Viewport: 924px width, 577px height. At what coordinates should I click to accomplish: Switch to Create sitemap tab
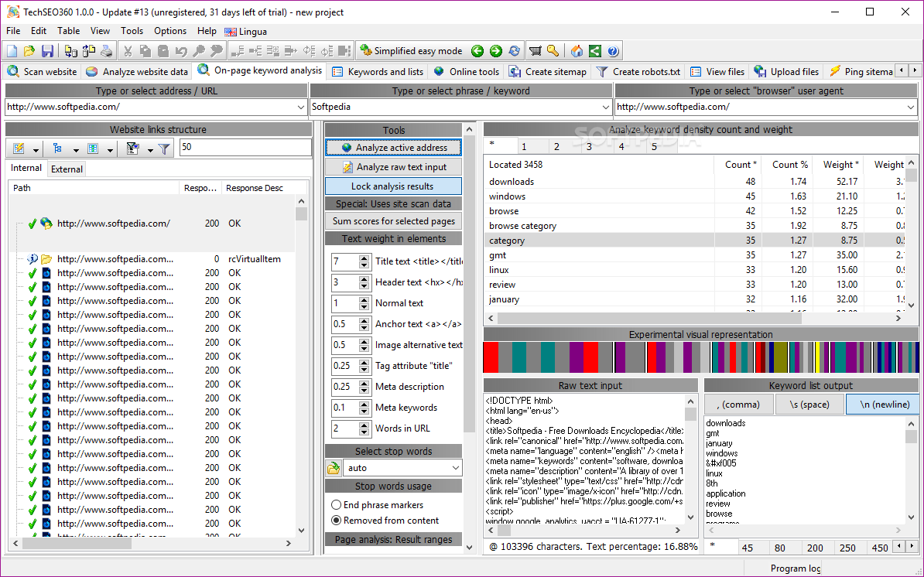[548, 72]
